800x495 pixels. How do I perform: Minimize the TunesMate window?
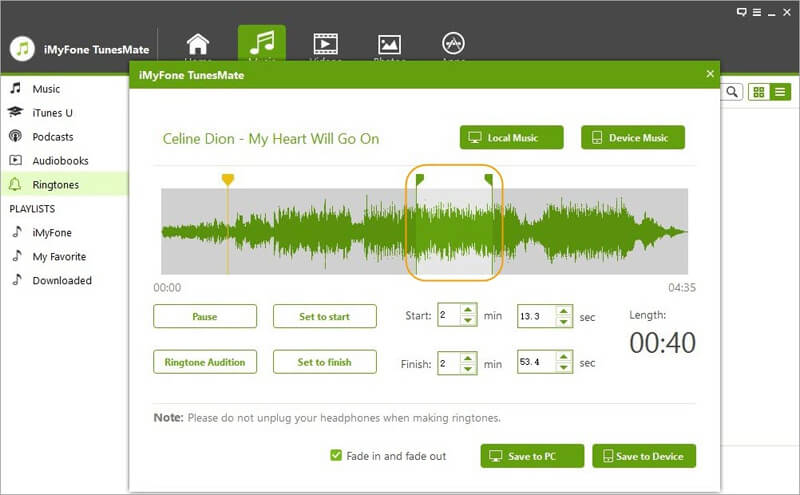772,13
